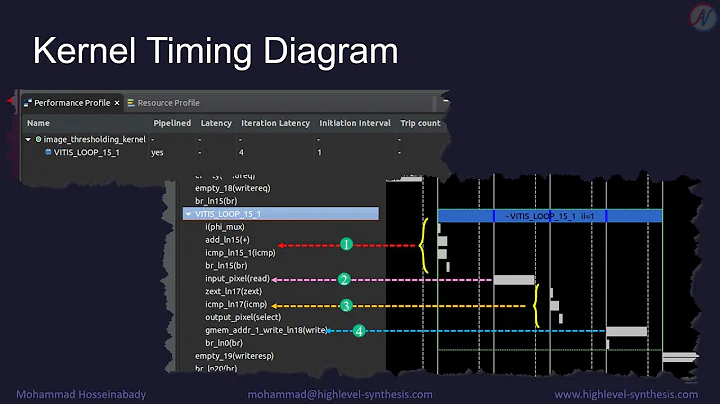720x404 pixels.
Task: Select icmp_ln15_1(icmp) operation
Action: (240, 252)
